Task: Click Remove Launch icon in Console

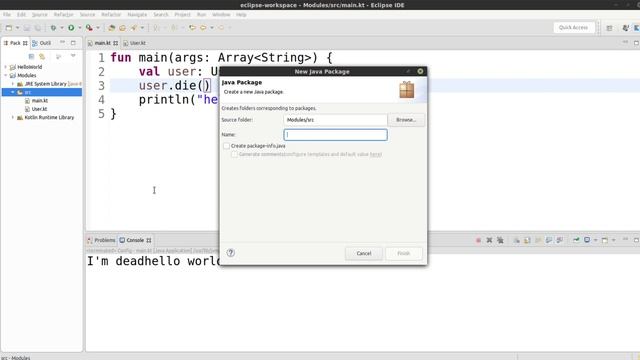Action: [x=489, y=240]
